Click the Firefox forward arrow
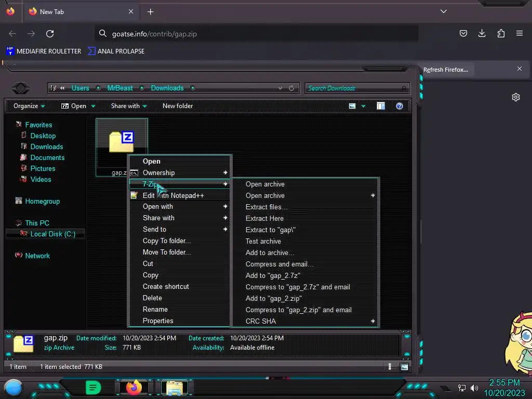Viewport: 532px width, 399px height. click(31, 34)
